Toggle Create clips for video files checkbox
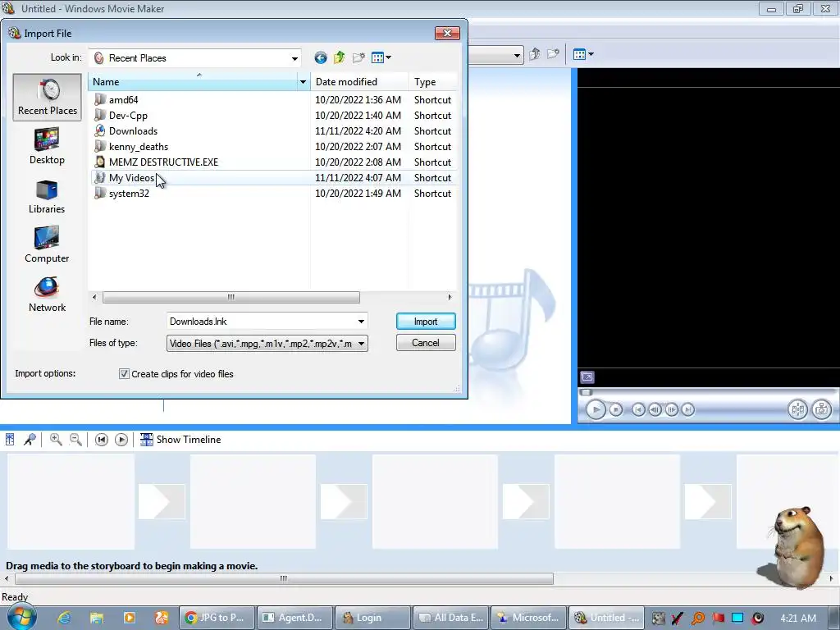 124,374
